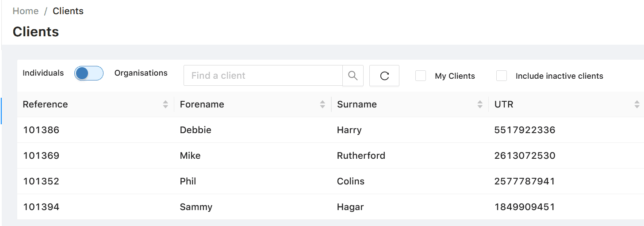This screenshot has width=644, height=226.
Task: Click the My Clients label text
Action: click(x=455, y=76)
